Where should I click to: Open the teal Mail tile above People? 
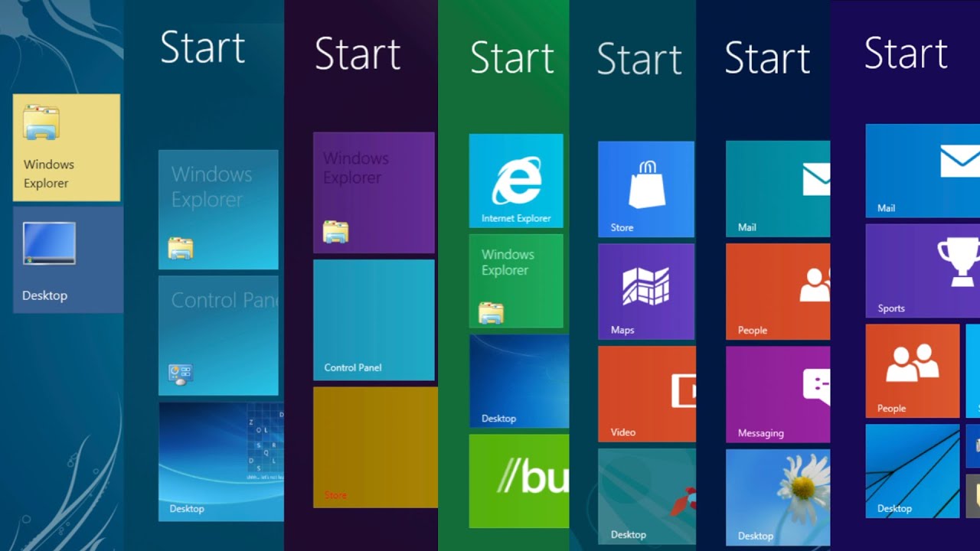778,188
